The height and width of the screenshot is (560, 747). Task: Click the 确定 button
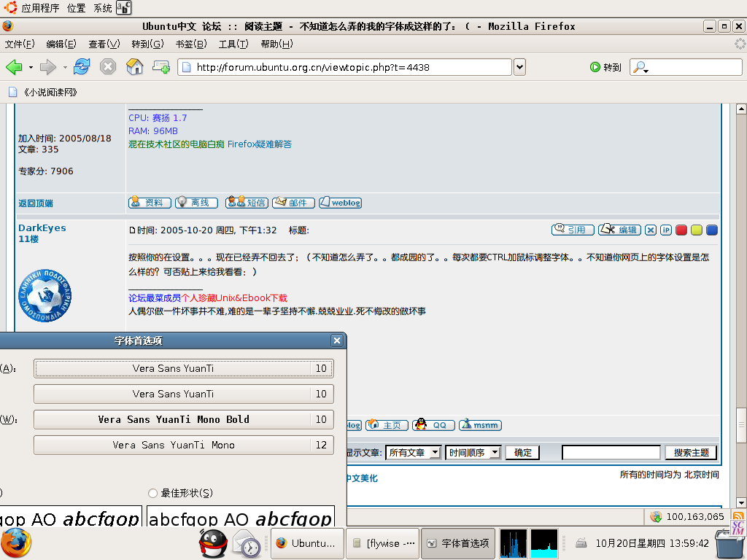pos(522,452)
